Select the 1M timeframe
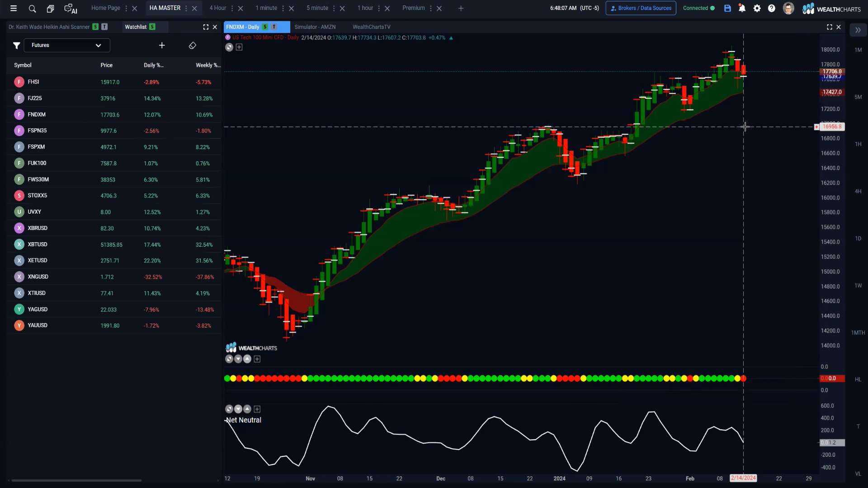The width and height of the screenshot is (868, 488). coord(858,50)
